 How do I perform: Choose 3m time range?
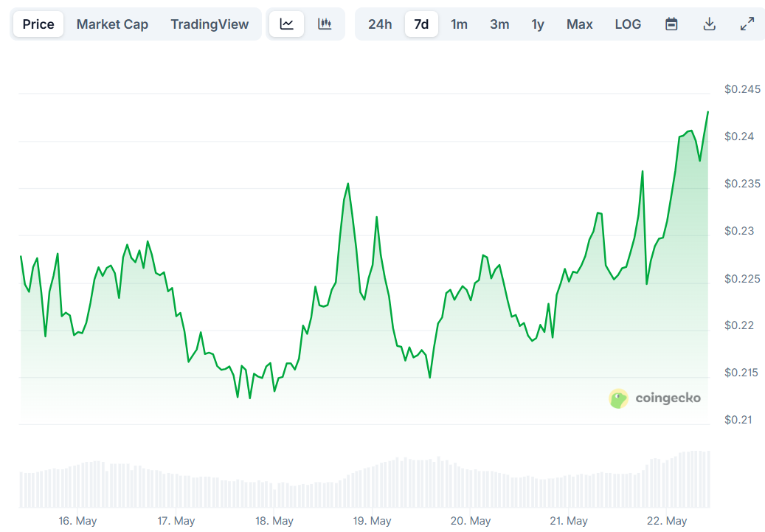tap(499, 24)
